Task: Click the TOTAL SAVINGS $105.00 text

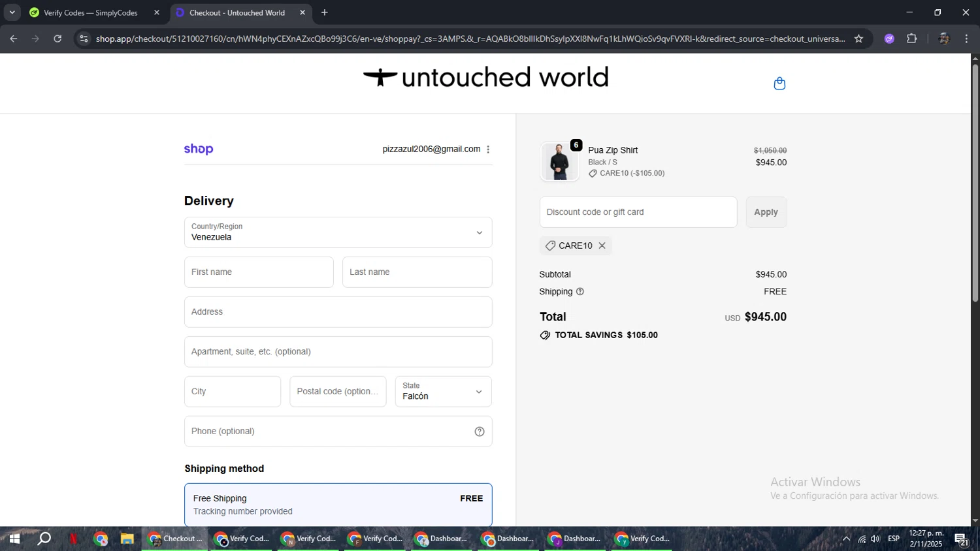Action: (x=606, y=336)
